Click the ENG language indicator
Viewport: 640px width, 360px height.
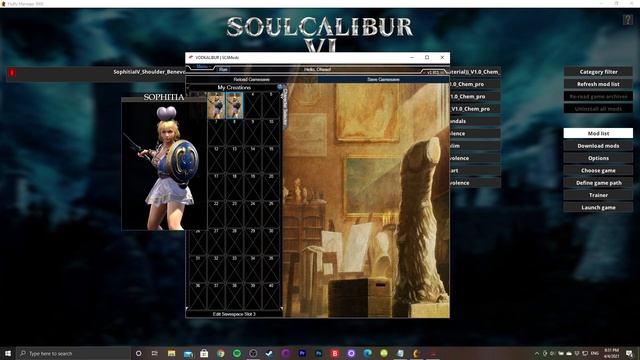coord(595,353)
